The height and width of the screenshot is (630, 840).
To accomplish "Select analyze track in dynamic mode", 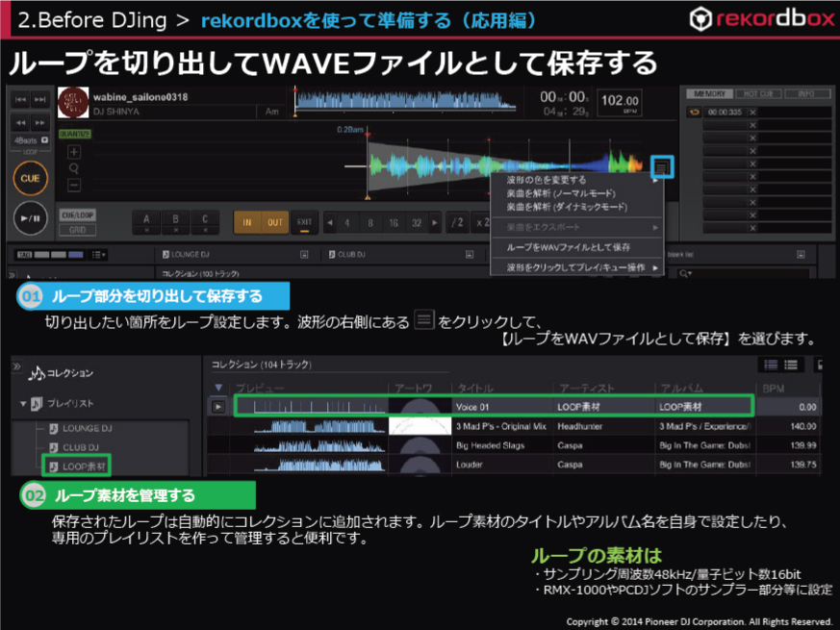I will [x=577, y=207].
